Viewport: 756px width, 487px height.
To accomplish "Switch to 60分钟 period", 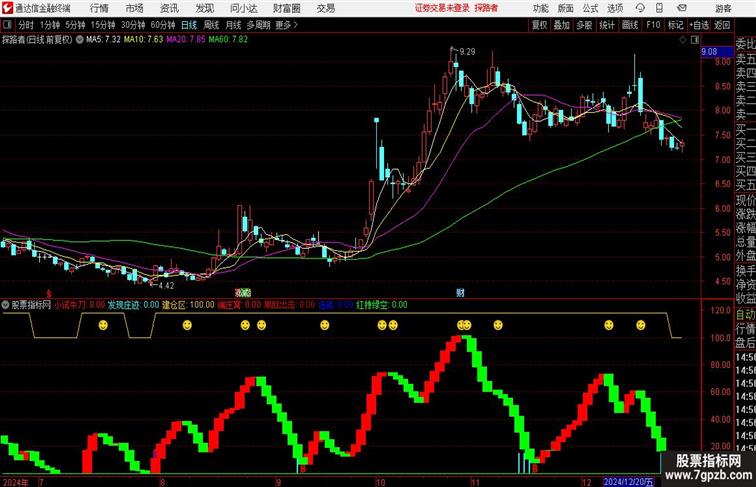I will (163, 25).
